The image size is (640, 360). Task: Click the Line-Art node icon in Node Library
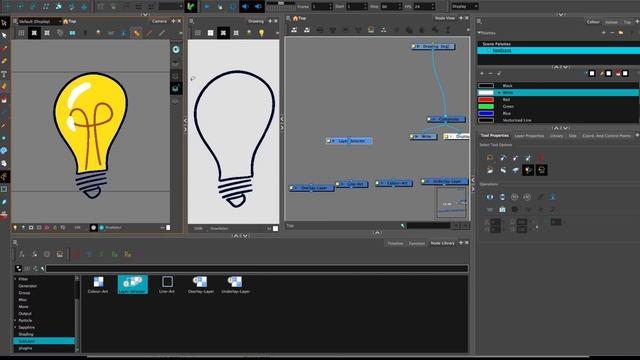pyautogui.click(x=167, y=285)
